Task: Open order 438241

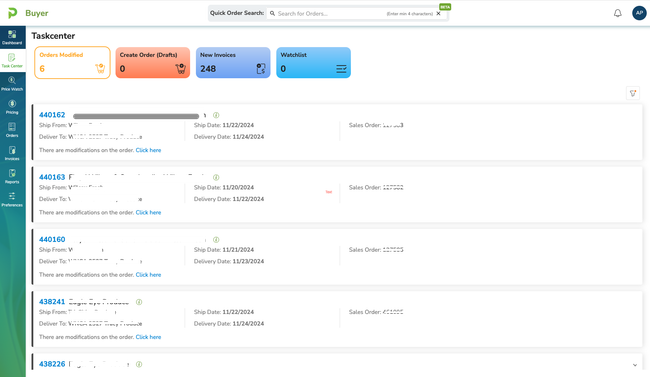Action: click(52, 302)
